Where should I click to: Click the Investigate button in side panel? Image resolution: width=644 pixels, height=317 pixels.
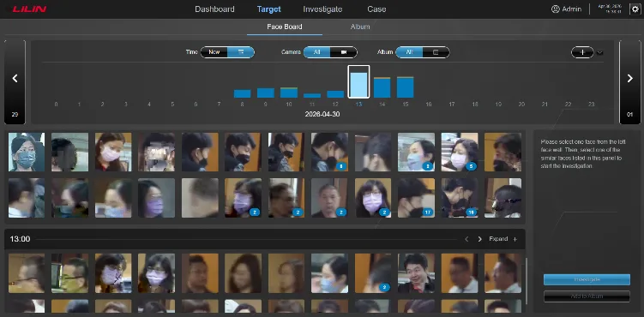[x=587, y=279]
